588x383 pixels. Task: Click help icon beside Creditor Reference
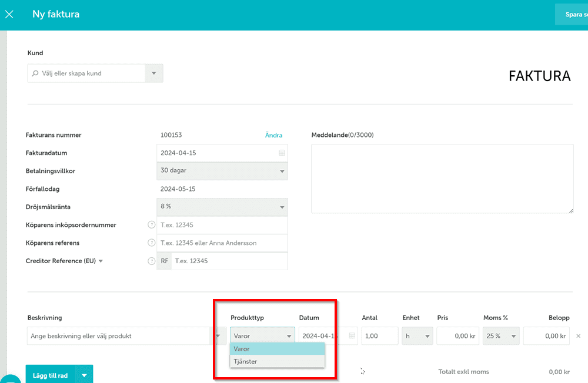pos(151,261)
